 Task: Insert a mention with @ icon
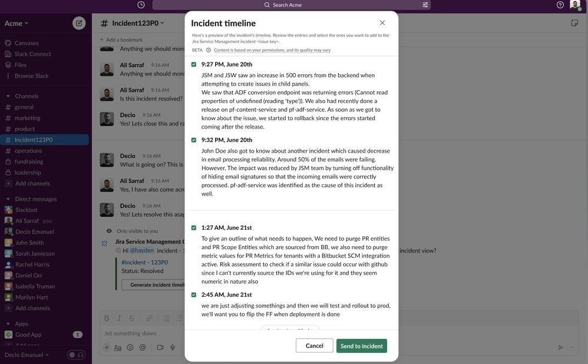coord(143,348)
